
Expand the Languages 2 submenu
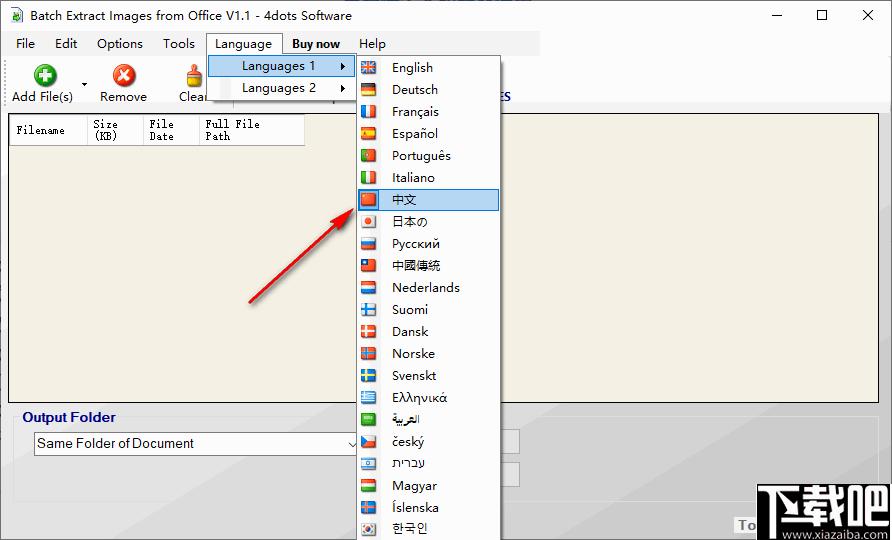pos(282,88)
